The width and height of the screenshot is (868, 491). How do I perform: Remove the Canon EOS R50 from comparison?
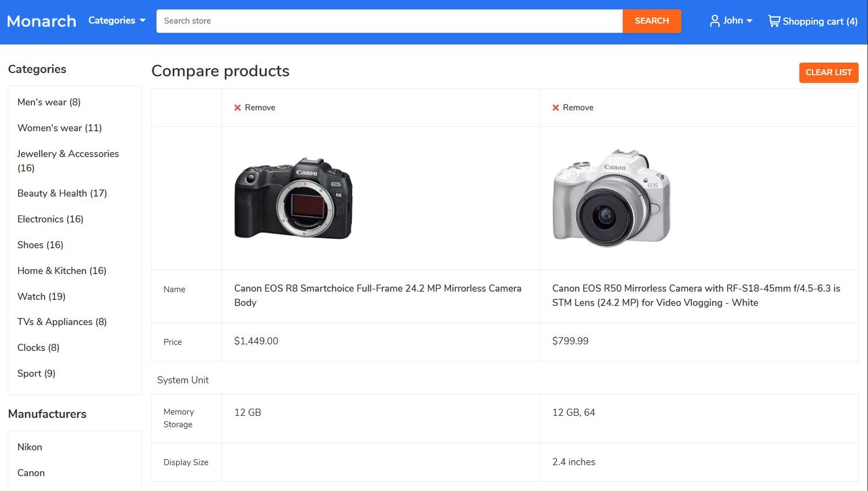point(573,108)
